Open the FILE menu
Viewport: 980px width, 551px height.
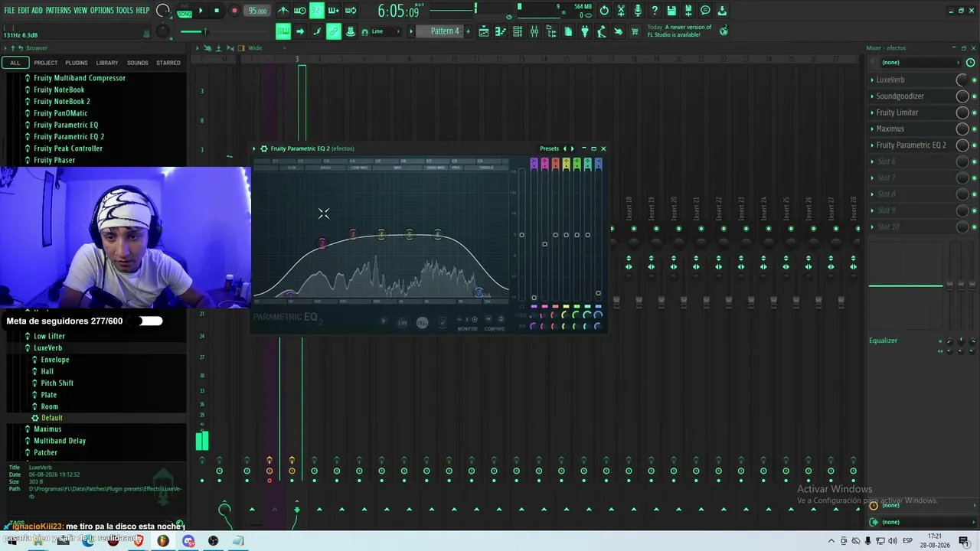[x=10, y=11]
